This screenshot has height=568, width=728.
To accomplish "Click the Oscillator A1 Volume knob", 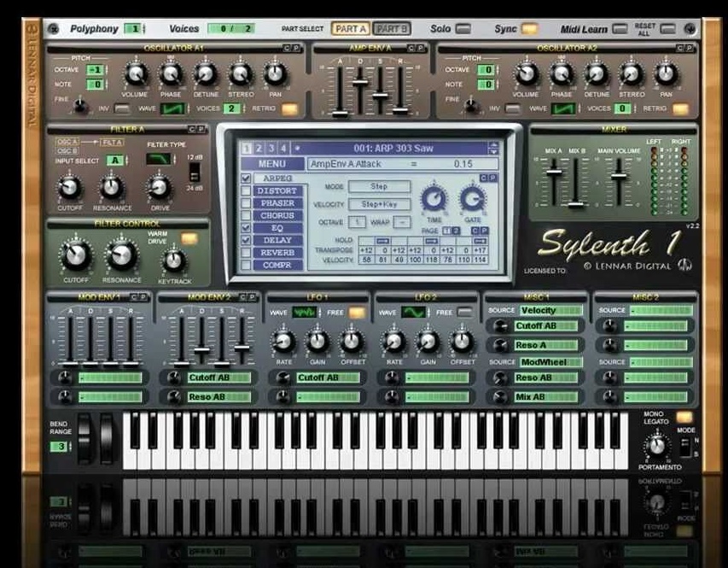I will 135,74.
